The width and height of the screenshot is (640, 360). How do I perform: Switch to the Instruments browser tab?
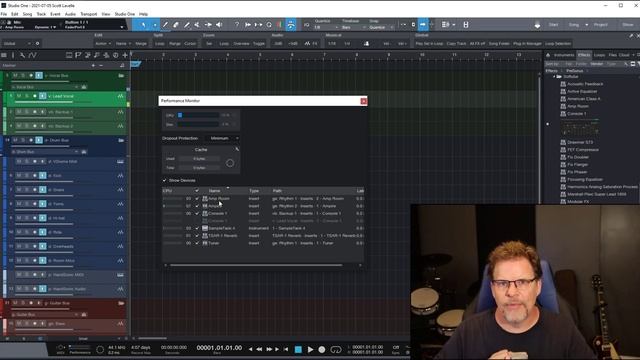click(x=564, y=55)
